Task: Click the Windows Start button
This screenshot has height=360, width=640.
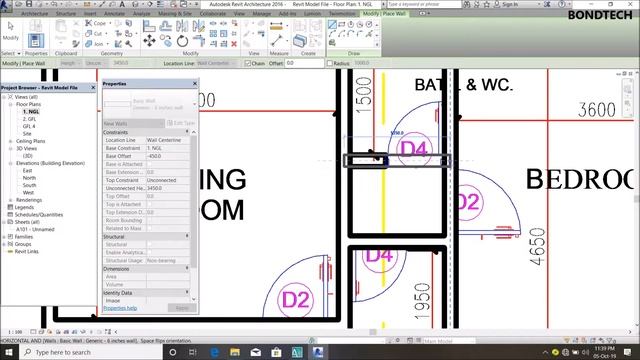Action: pos(9,352)
